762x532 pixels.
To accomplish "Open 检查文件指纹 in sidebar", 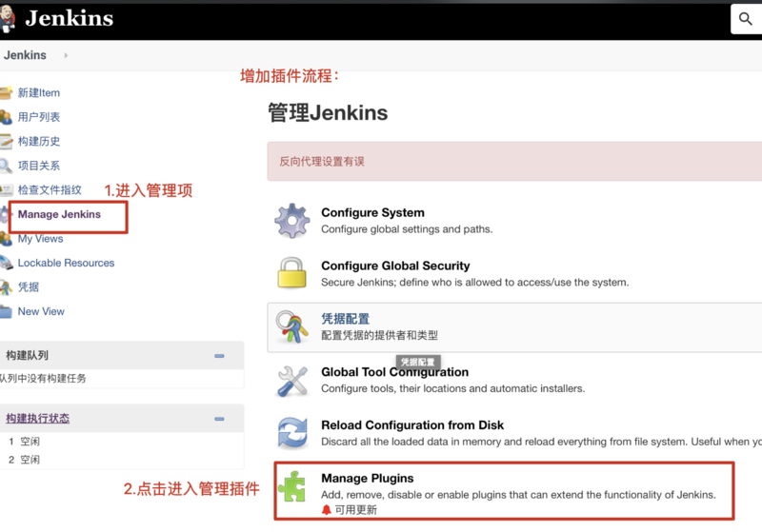I will point(50,189).
